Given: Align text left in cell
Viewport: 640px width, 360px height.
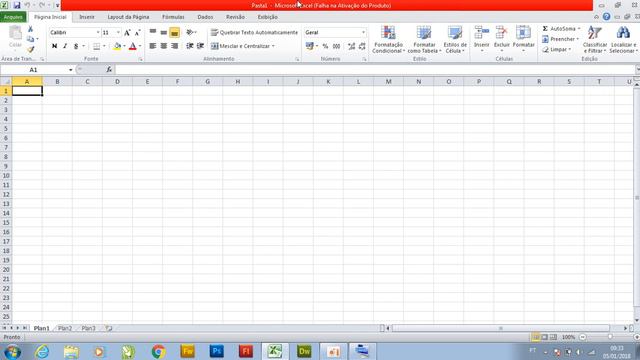Looking at the screenshot, I should [x=153, y=46].
